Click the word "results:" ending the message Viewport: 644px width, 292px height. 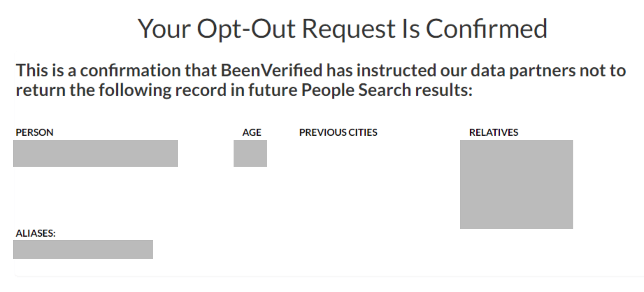click(x=444, y=90)
